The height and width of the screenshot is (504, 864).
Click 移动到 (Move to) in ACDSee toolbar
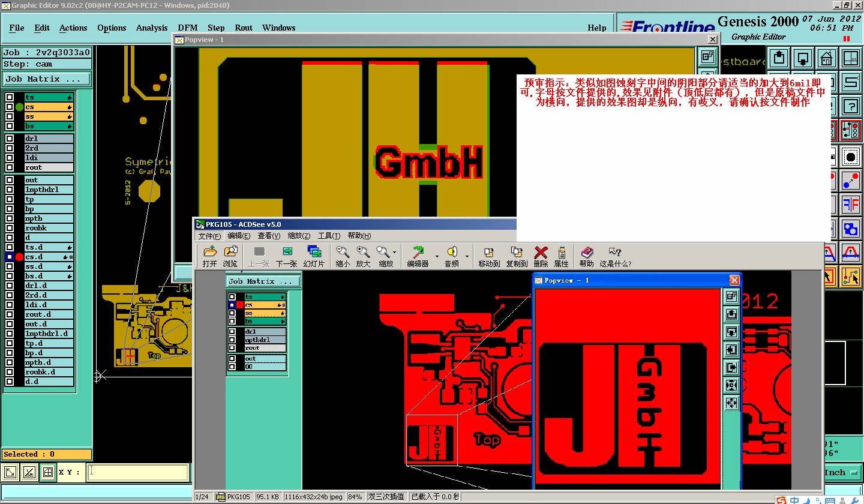click(x=489, y=256)
